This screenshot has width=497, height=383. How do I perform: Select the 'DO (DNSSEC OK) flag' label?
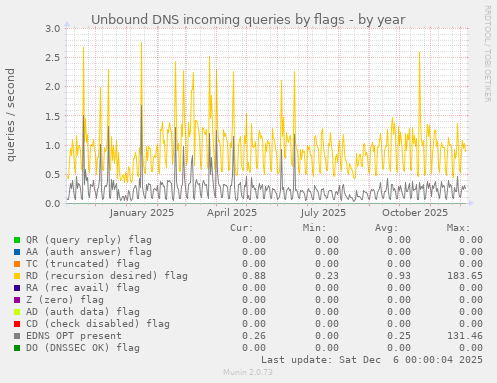coord(83,348)
